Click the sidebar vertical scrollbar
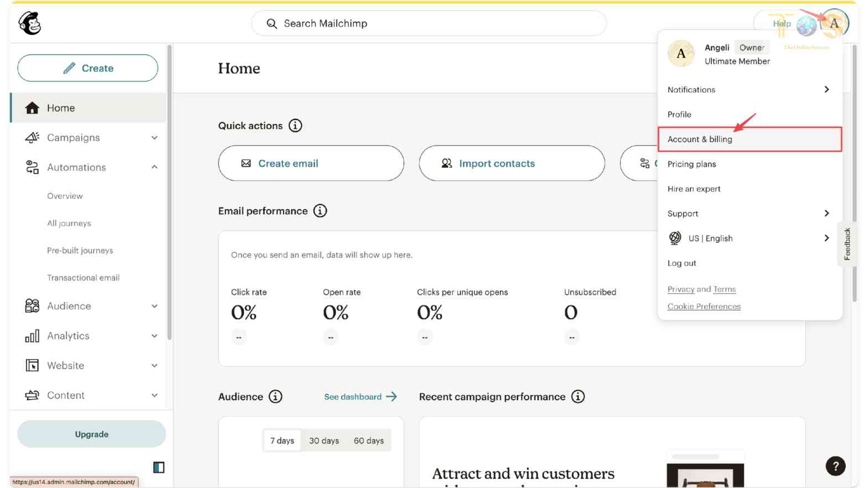The height and width of the screenshot is (488, 868). tap(169, 192)
